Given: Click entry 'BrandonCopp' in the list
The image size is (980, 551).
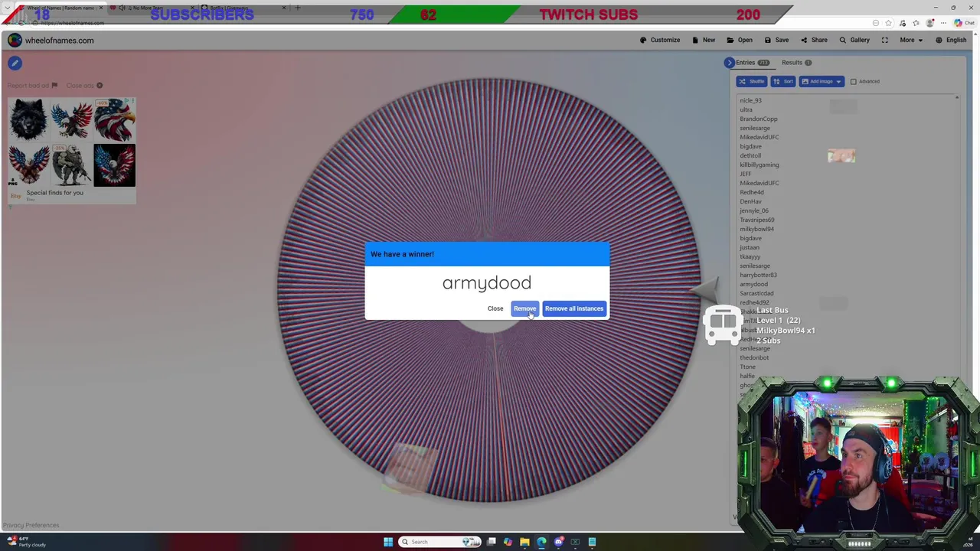Looking at the screenshot, I should (x=759, y=119).
